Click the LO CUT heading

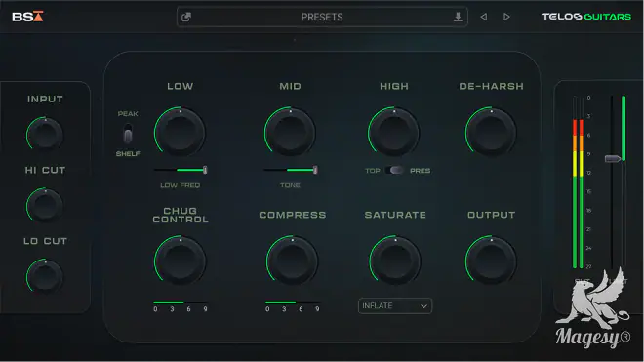[x=45, y=241]
